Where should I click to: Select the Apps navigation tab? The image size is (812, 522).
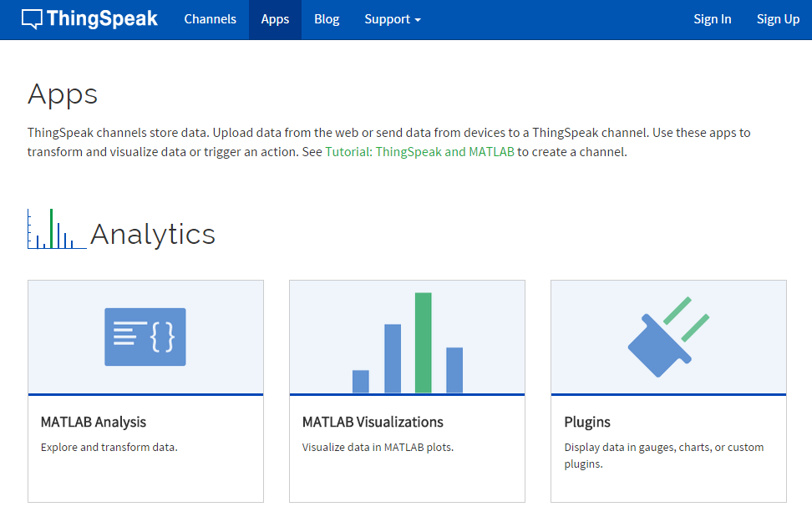point(275,19)
